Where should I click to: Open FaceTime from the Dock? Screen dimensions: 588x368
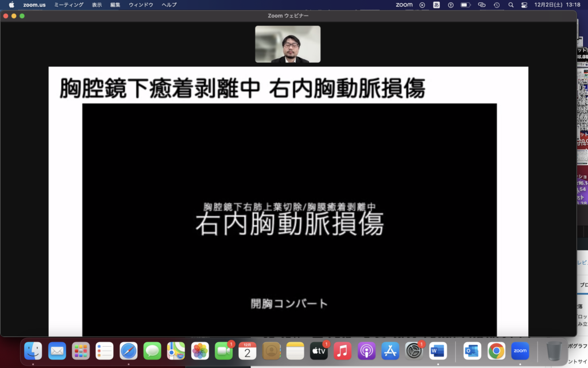pos(223,351)
